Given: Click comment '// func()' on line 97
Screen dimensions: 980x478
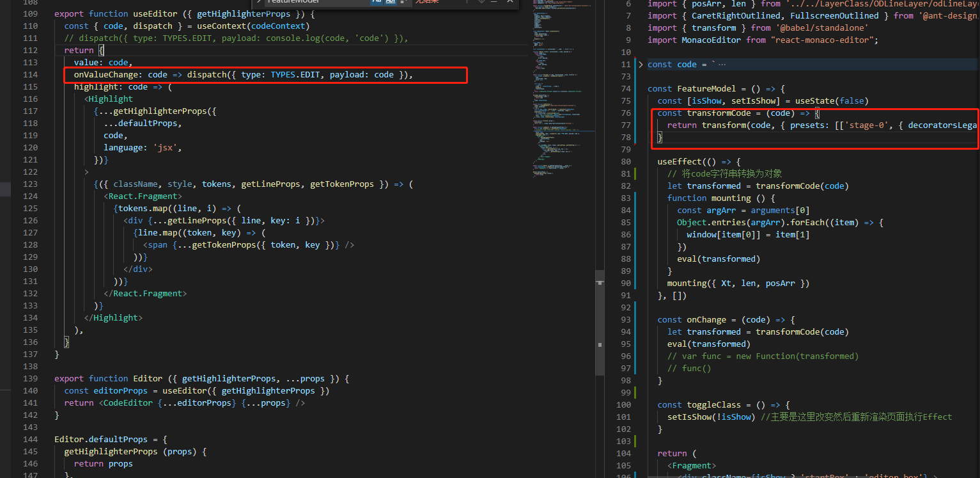Looking at the screenshot, I should click(x=689, y=369).
